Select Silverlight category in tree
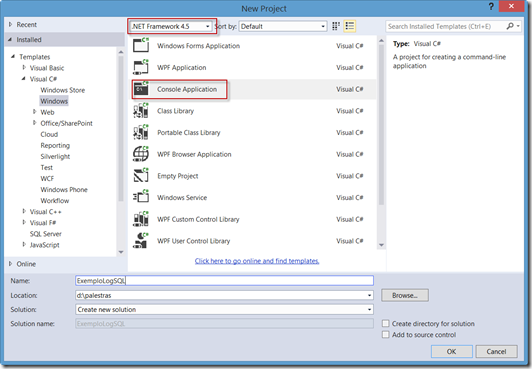Screen dimensions: 532x369 [x=55, y=156]
